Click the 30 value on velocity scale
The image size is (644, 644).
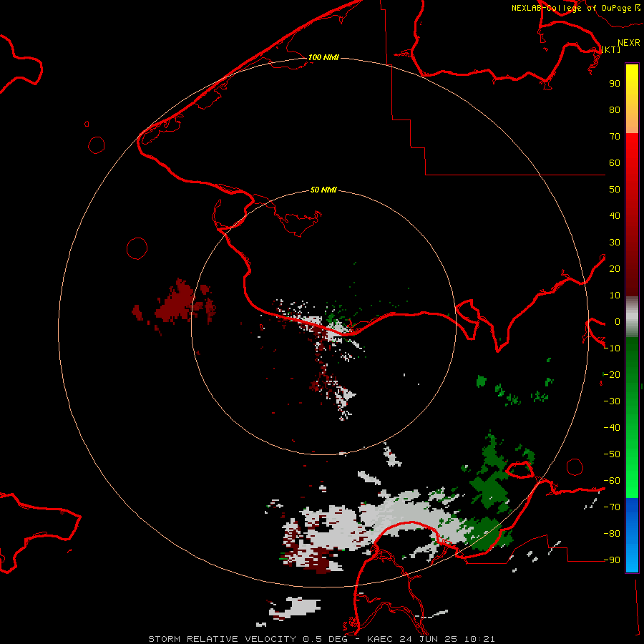(615, 243)
